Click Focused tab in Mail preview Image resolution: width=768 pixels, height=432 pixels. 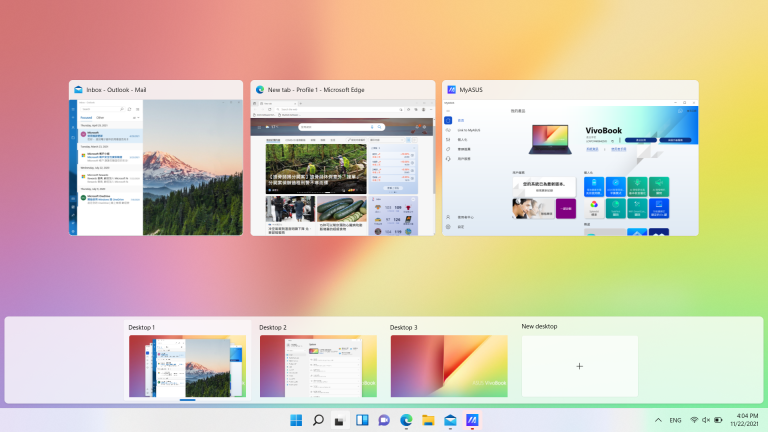[86, 118]
